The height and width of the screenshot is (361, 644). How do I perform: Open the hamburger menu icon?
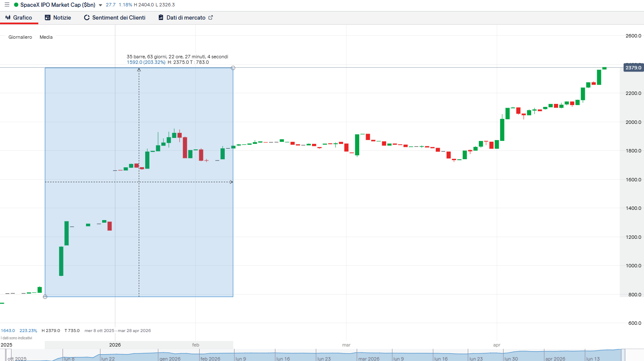pyautogui.click(x=6, y=5)
